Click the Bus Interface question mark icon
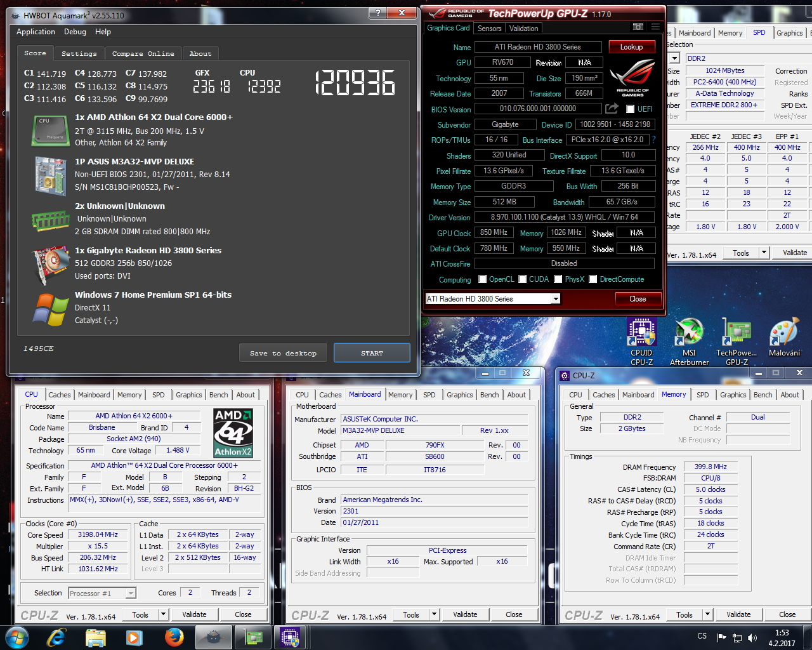 point(653,140)
